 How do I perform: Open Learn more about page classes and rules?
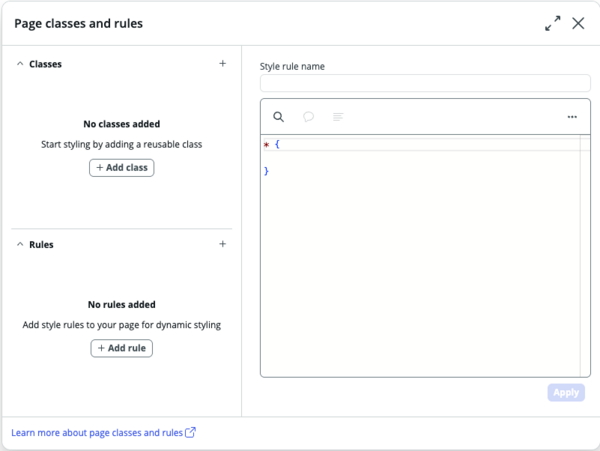coord(103,433)
